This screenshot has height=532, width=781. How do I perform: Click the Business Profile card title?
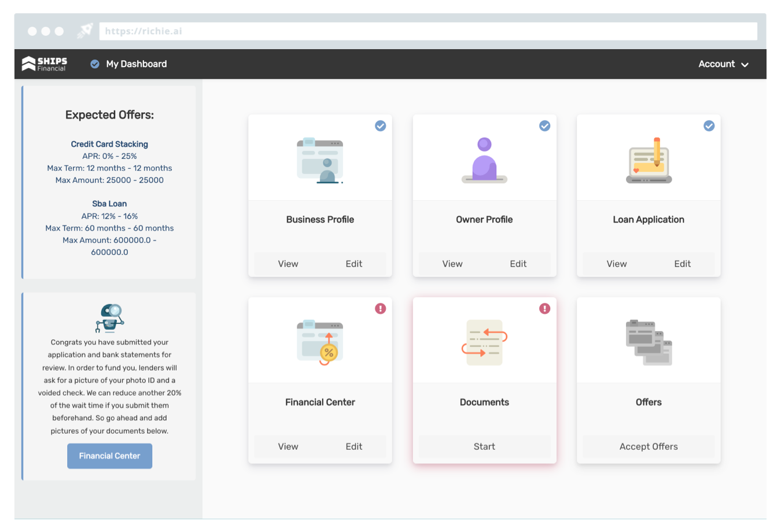[x=320, y=220]
